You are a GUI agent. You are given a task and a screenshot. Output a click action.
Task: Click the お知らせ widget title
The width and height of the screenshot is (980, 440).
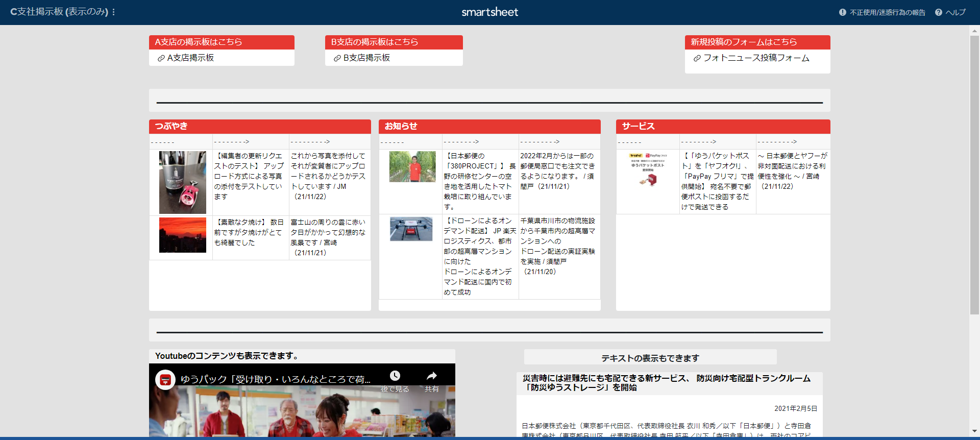click(401, 126)
